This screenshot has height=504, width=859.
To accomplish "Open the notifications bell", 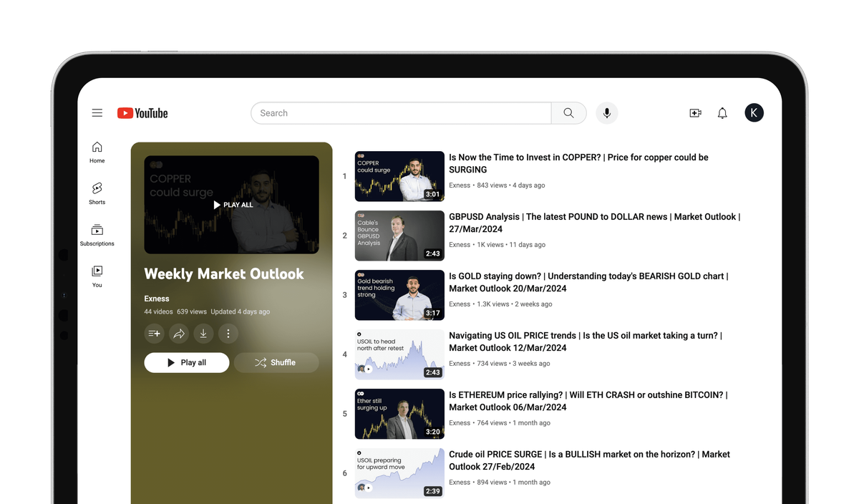I will pyautogui.click(x=722, y=113).
